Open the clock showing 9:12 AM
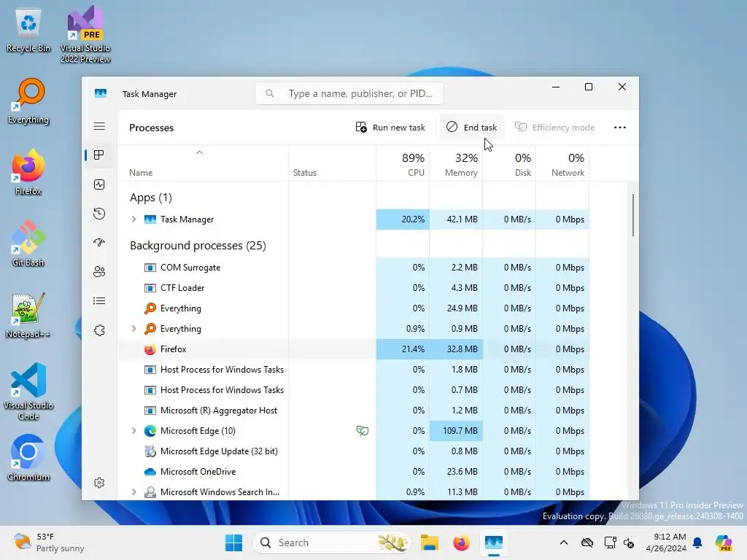This screenshot has width=747, height=560. pos(666,542)
